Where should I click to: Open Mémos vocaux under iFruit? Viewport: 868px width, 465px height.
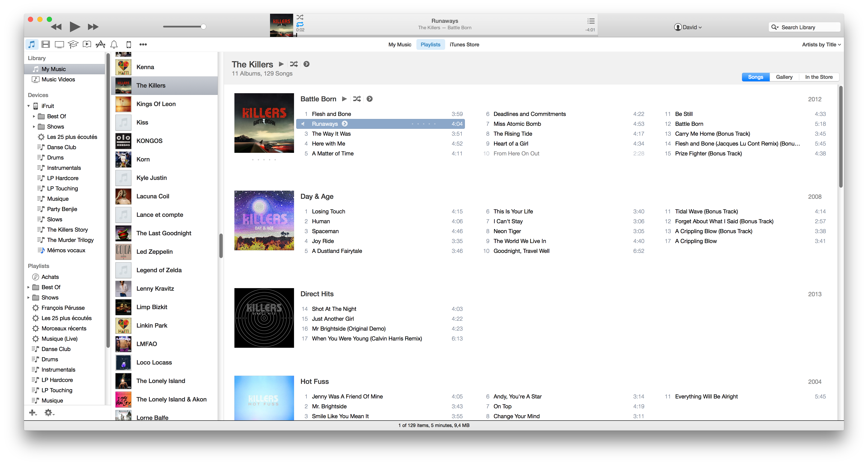point(64,250)
